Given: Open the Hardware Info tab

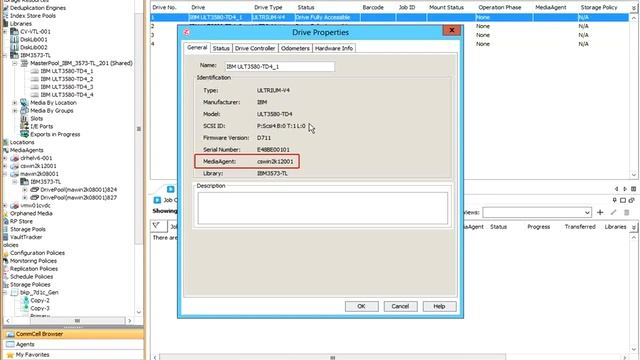Looking at the screenshot, I should coord(334,48).
